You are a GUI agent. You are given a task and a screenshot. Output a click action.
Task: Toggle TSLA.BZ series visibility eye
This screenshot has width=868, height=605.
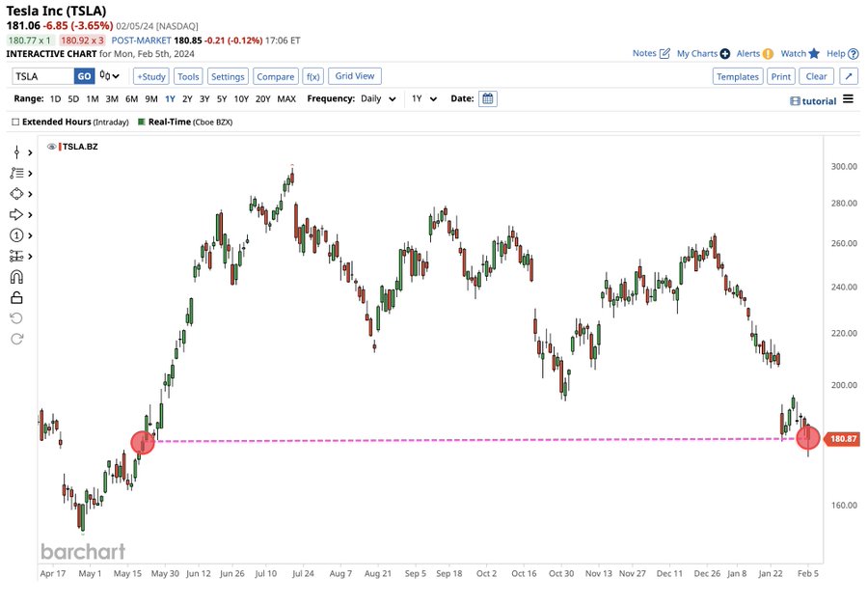pyautogui.click(x=52, y=147)
